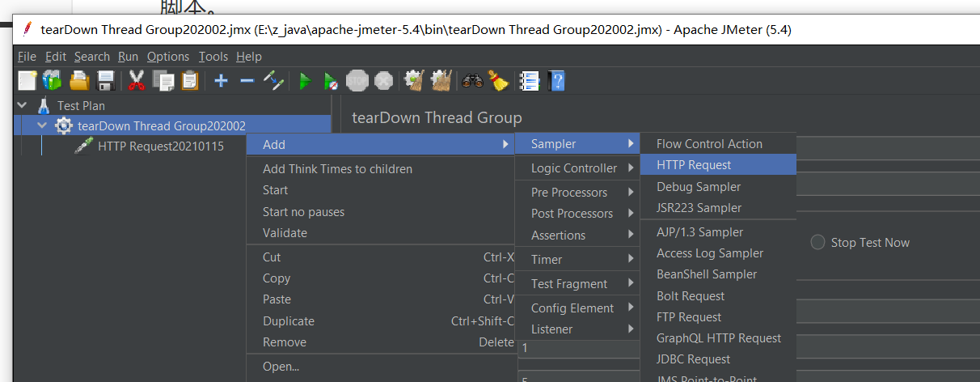Open Search with binoculars icon
The width and height of the screenshot is (980, 382).
coord(471,80)
